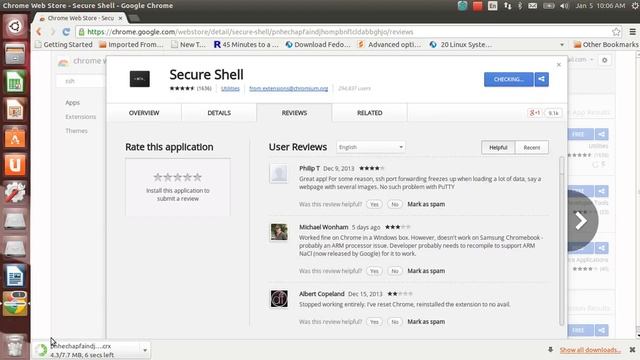Viewport: 640px width, 360px height.
Task: Open network indicator in top panel
Action: click(507, 6)
